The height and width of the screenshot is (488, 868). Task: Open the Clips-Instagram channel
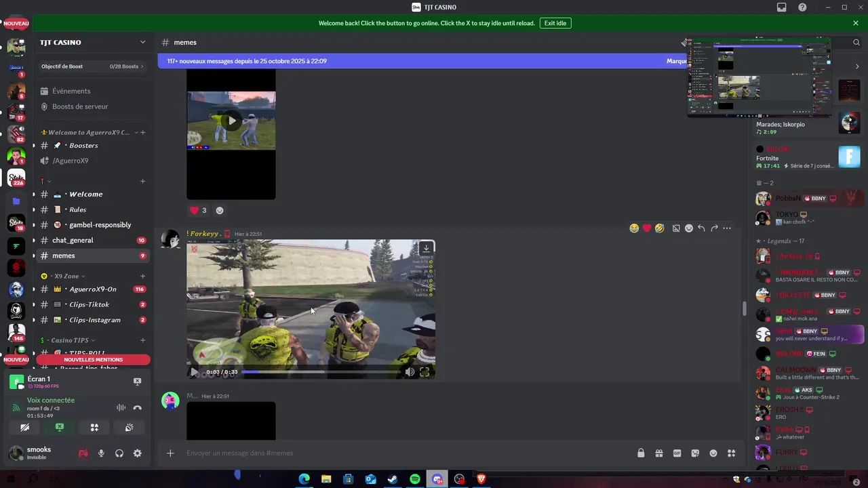(94, 320)
